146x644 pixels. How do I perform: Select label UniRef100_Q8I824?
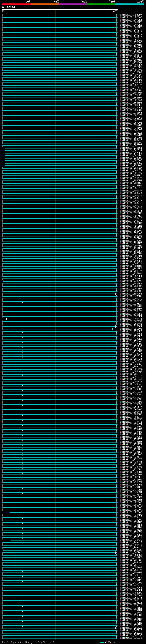pyautogui.click(x=131, y=359)
